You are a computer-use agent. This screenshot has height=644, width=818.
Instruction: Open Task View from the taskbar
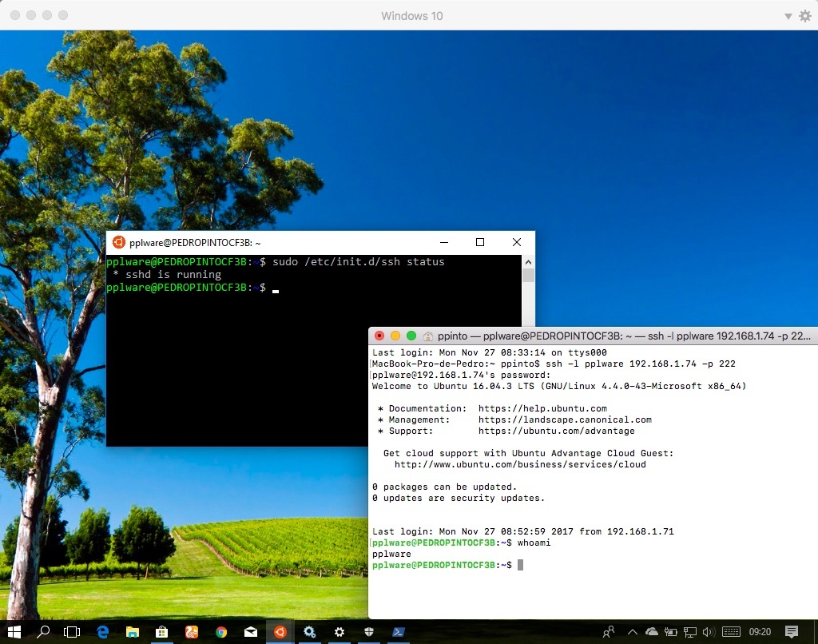(x=71, y=631)
